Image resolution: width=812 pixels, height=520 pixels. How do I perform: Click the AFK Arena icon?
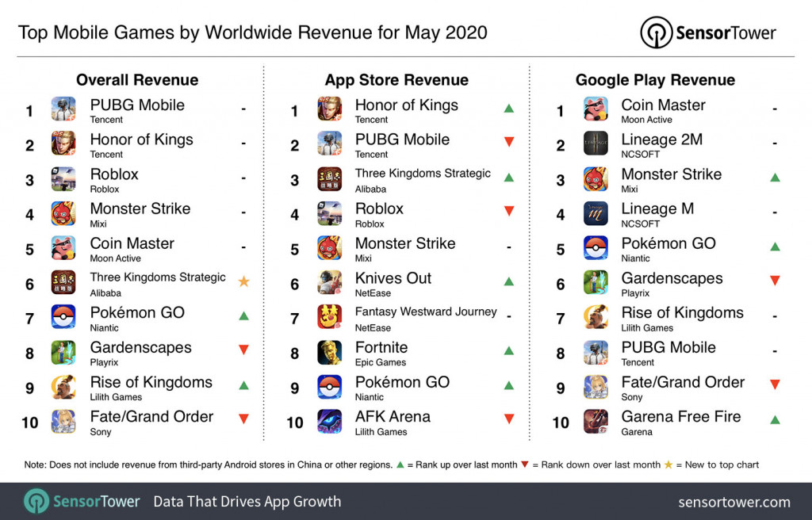click(x=328, y=423)
